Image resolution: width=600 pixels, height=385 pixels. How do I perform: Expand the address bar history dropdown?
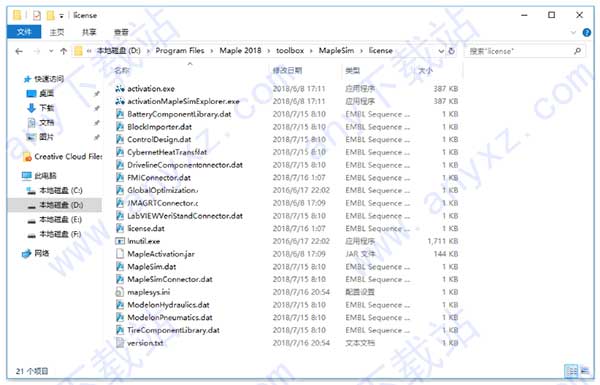coord(441,51)
